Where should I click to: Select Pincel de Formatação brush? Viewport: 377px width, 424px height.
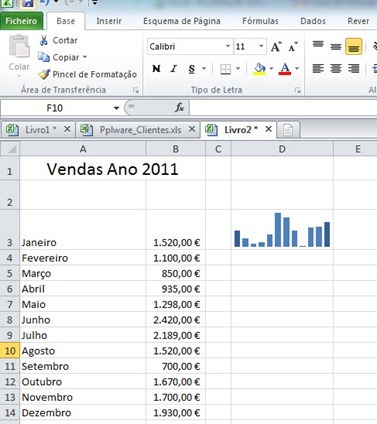(44, 74)
